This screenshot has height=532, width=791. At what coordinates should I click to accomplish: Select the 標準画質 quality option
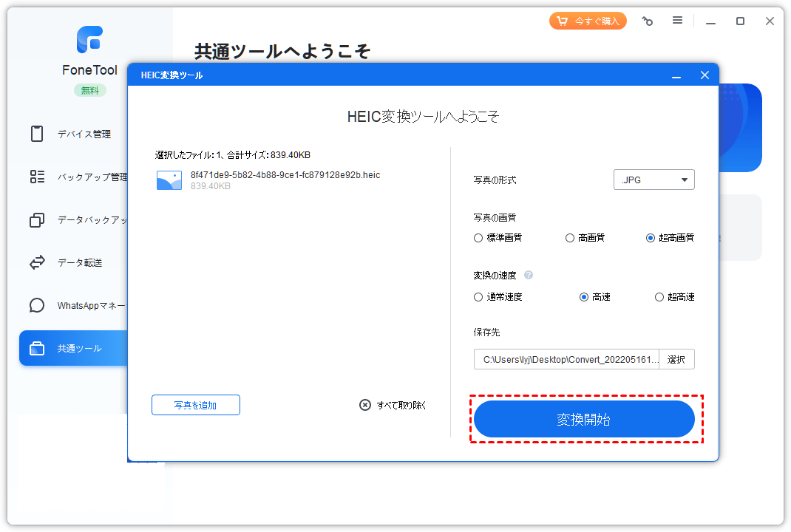(478, 237)
